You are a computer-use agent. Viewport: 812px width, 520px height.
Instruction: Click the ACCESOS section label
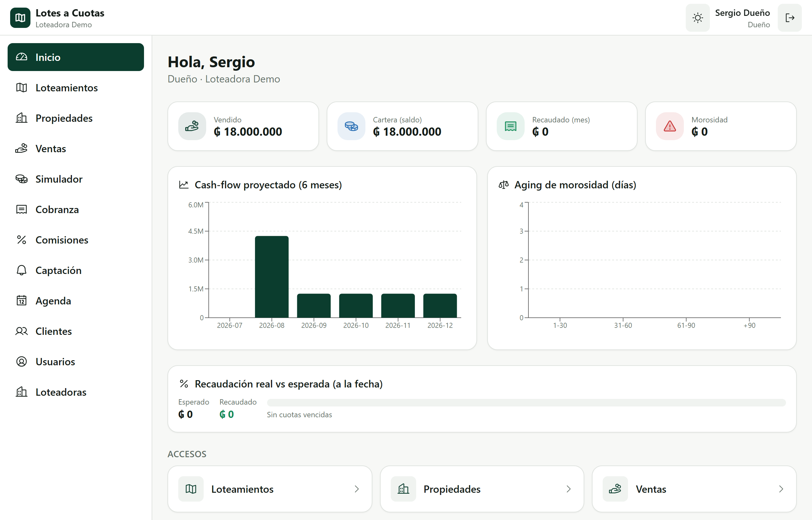coord(187,454)
